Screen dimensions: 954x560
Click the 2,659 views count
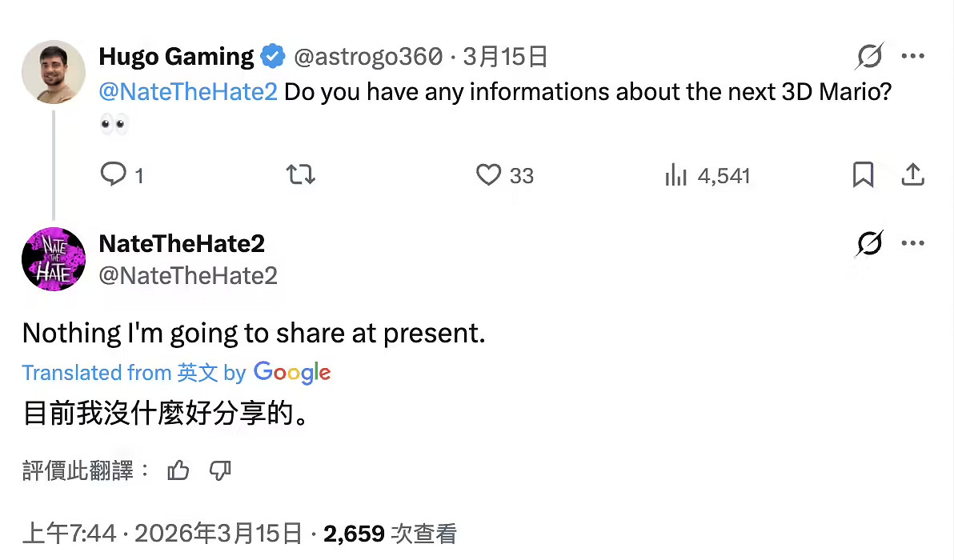[353, 532]
